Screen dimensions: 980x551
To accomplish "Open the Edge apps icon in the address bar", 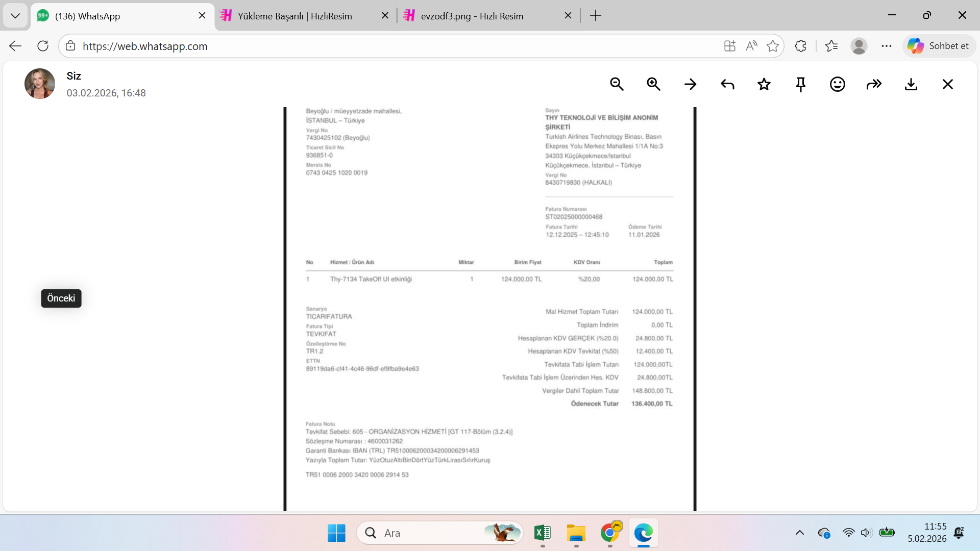I will [x=730, y=46].
